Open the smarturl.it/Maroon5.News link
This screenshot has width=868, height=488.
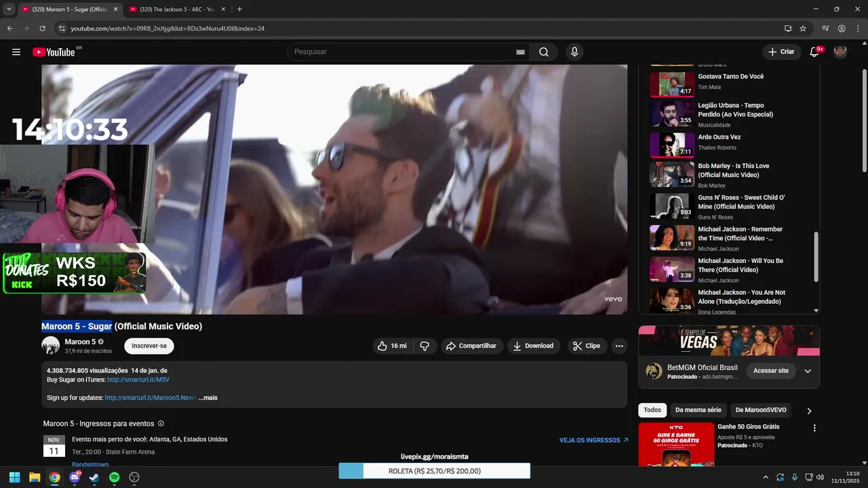(x=151, y=398)
